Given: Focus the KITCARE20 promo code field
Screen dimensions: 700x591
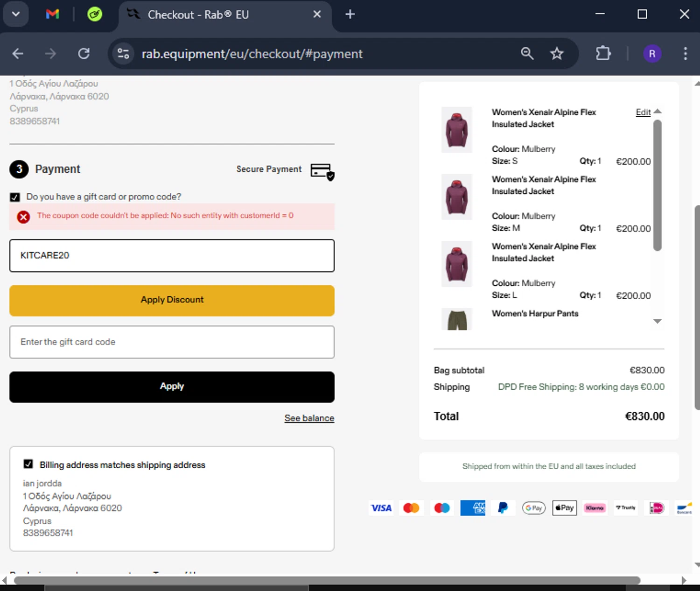Looking at the screenshot, I should point(172,255).
